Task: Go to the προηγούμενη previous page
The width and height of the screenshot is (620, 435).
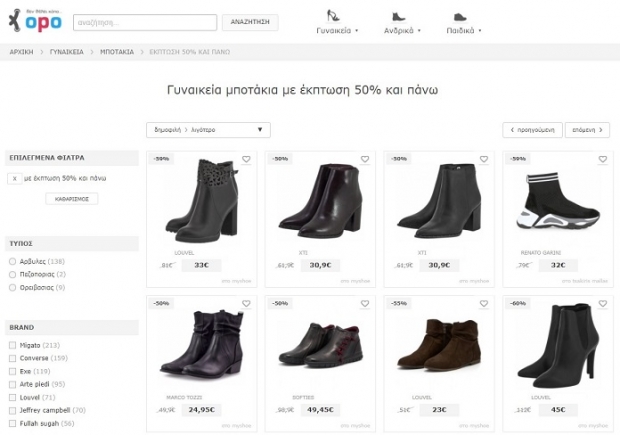Action: point(532,130)
